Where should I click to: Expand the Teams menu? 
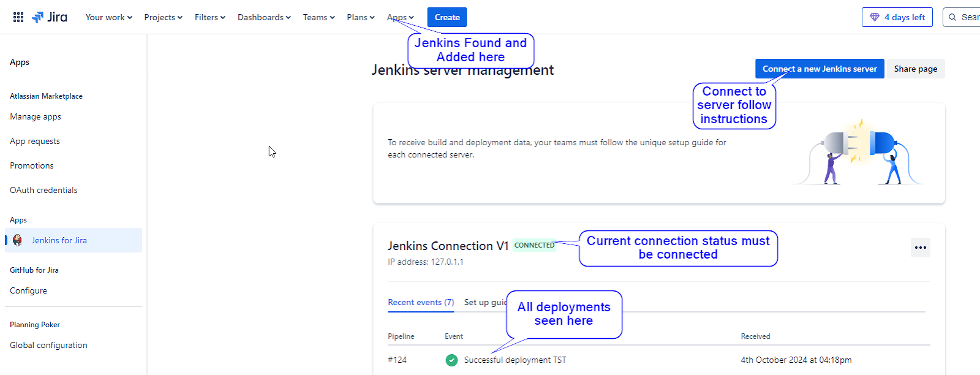pos(319,17)
